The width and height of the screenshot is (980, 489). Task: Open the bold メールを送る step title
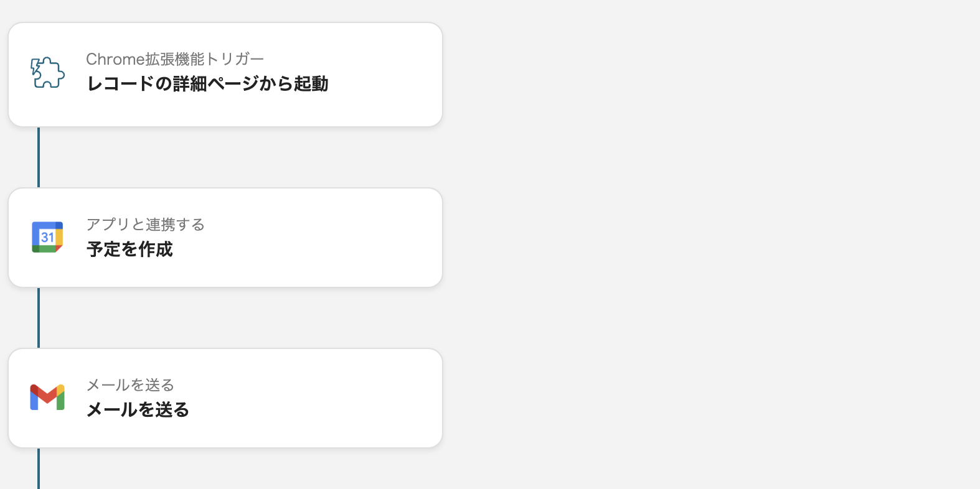(138, 410)
